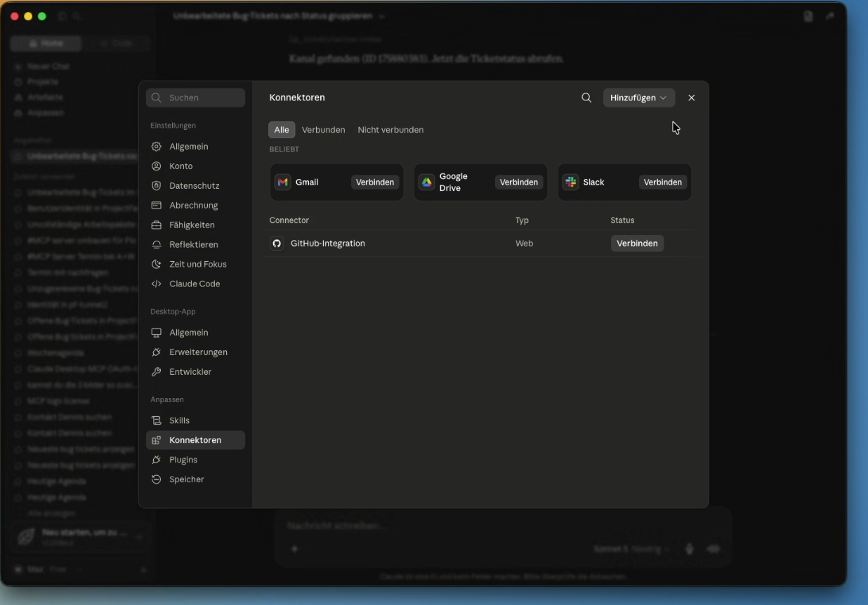Switch to the Verbunden filter tab
This screenshot has height=605, width=868.
pyautogui.click(x=323, y=130)
